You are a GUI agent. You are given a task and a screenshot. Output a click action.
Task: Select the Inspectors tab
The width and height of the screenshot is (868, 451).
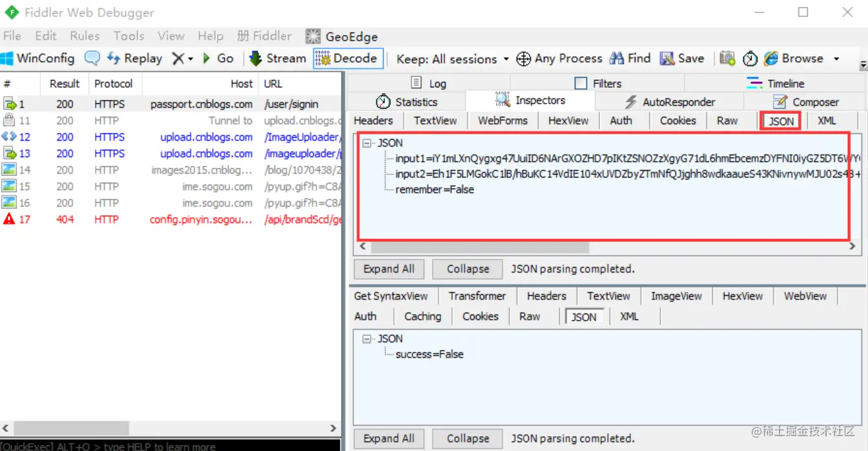coord(530,100)
